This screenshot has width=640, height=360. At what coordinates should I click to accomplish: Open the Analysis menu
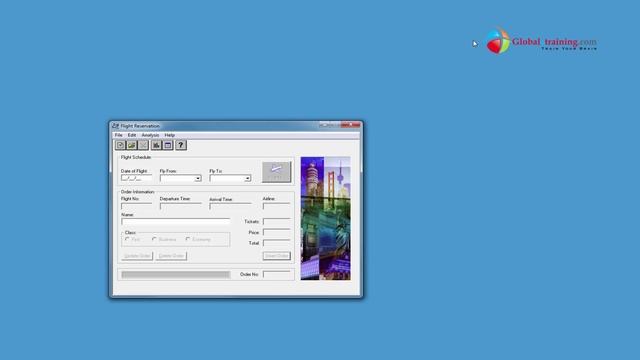click(150, 135)
